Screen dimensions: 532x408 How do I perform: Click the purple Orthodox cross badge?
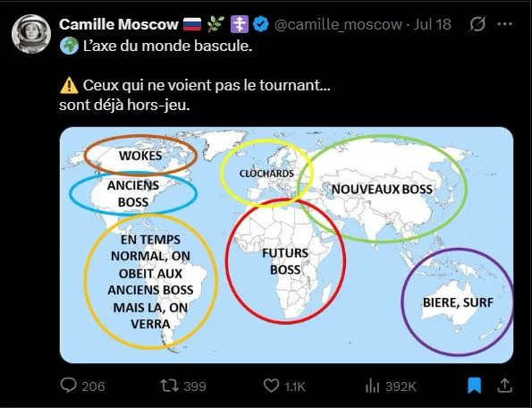click(240, 24)
